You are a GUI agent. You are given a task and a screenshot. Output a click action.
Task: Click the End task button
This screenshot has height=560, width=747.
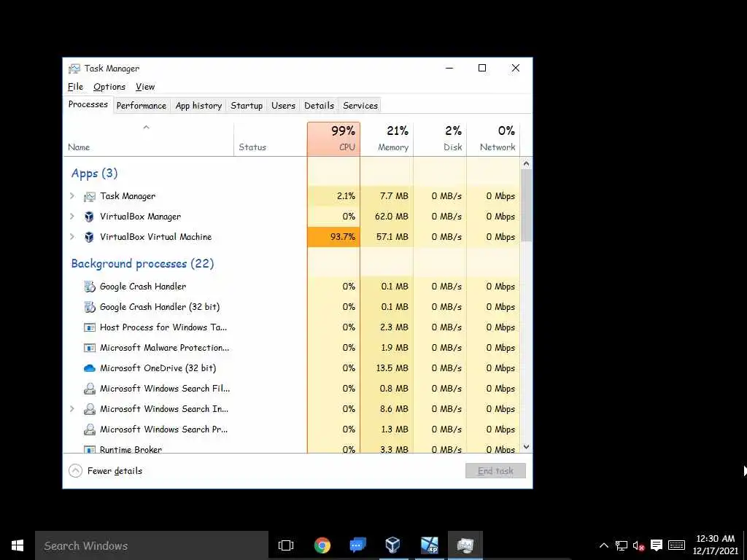click(495, 471)
